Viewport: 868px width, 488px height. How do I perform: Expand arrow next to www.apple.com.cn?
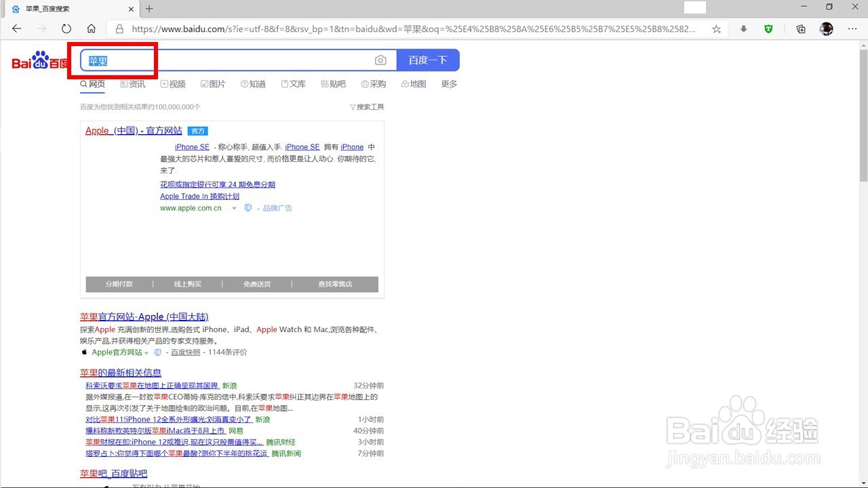pos(234,208)
